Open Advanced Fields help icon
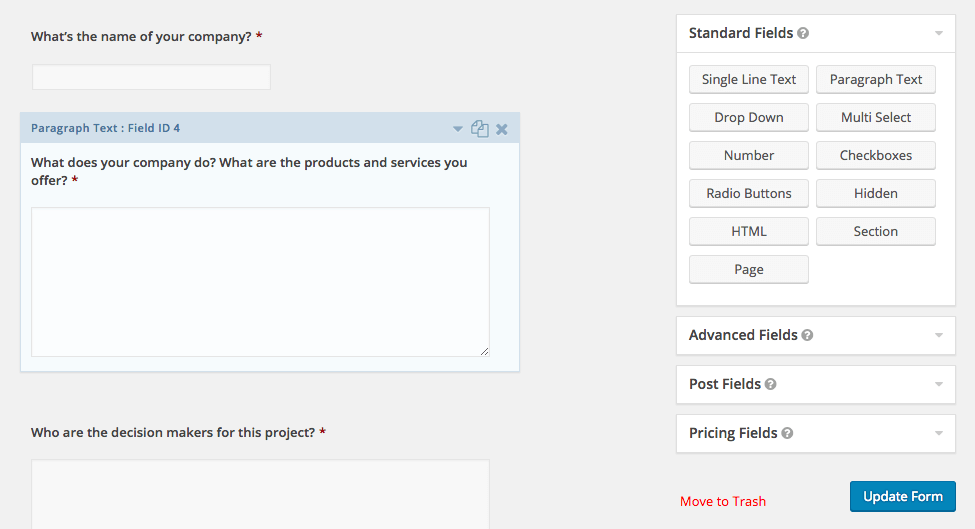The height and width of the screenshot is (529, 975). point(807,336)
